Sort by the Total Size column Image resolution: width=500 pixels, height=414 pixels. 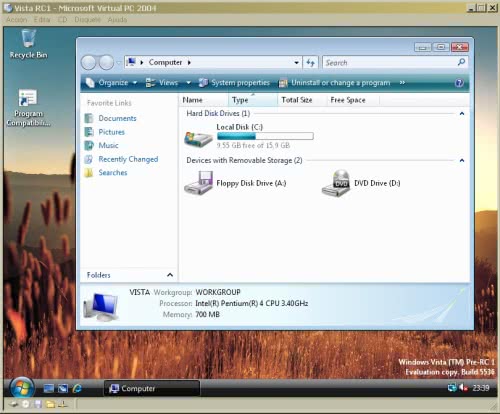click(302, 100)
